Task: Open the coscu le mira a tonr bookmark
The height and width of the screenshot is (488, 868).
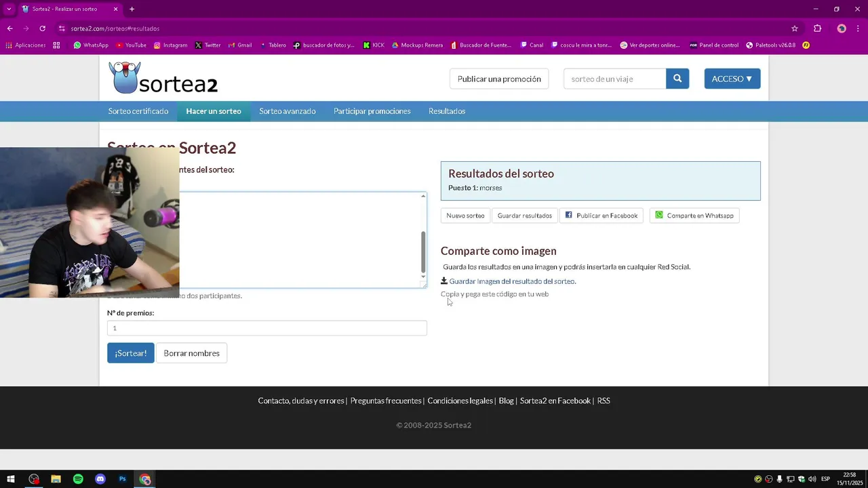Action: point(582,45)
